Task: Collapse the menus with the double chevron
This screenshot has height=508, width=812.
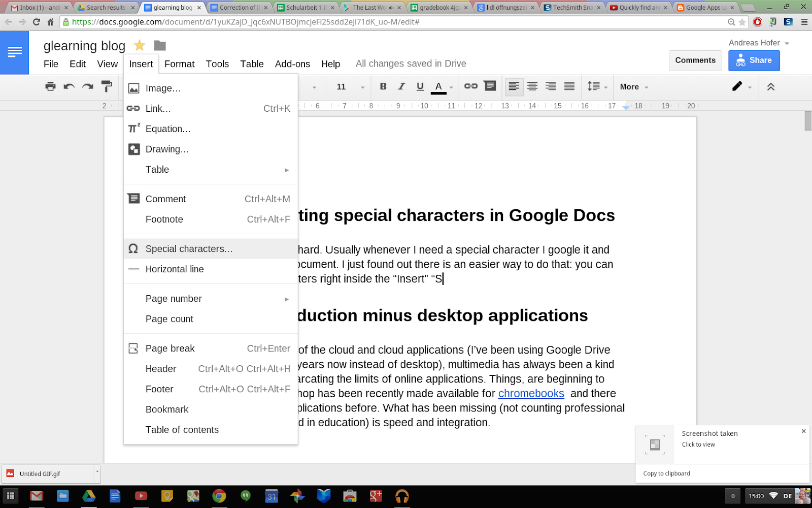Action: point(770,87)
